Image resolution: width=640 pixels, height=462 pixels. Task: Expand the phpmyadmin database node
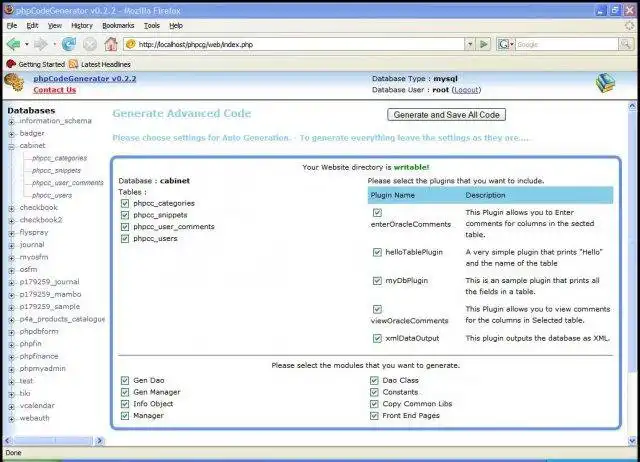(11, 369)
